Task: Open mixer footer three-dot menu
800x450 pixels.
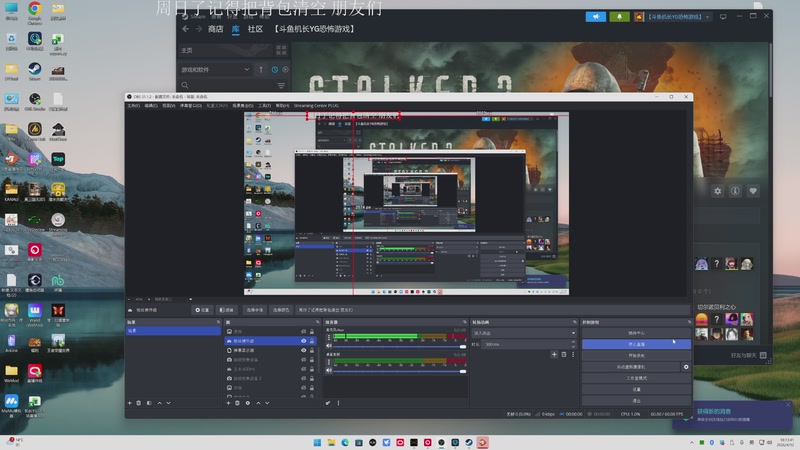Action: click(338, 403)
